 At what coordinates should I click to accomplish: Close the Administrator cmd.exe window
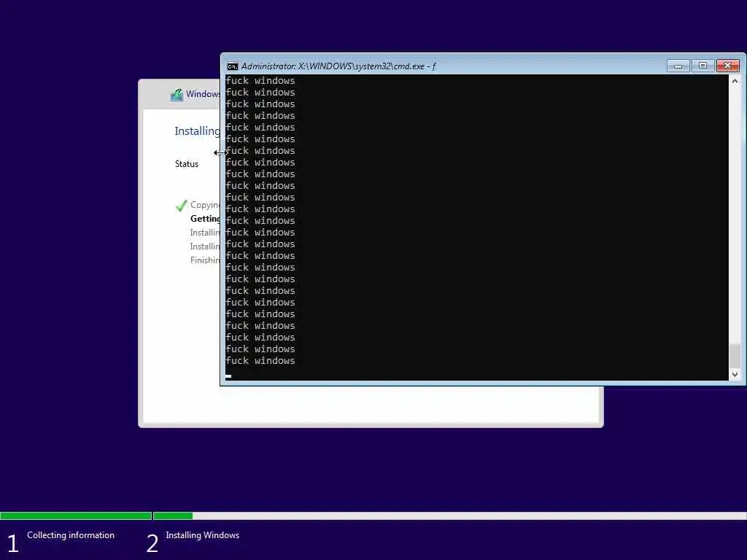click(x=727, y=66)
